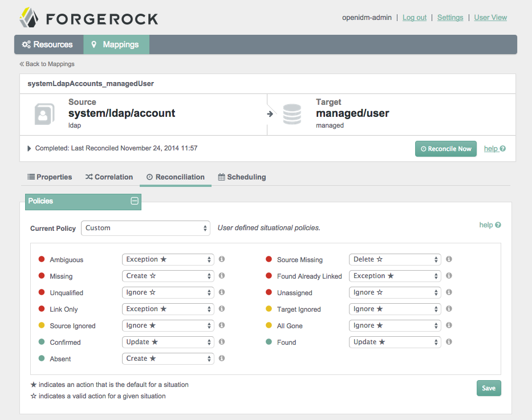This screenshot has width=532, height=420.
Task: Click the LDAP source account icon
Action: tap(44, 114)
